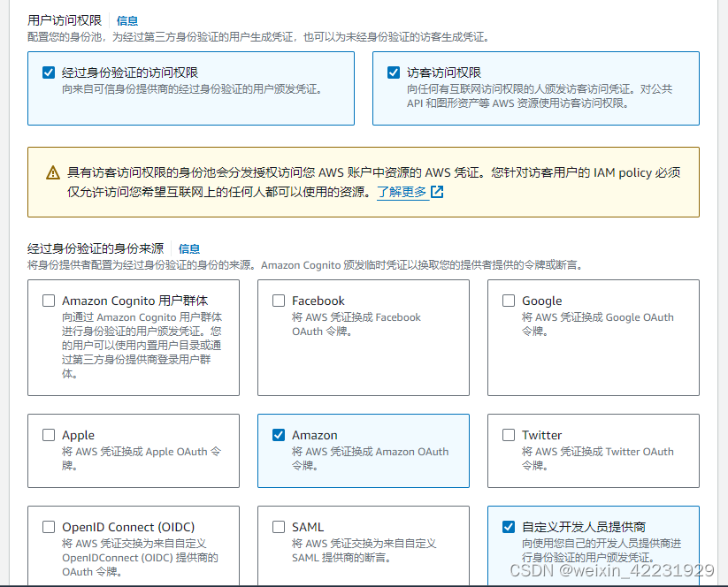This screenshot has width=728, height=587.
Task: Check the Apple identity provider checkbox
Action: coord(49,435)
